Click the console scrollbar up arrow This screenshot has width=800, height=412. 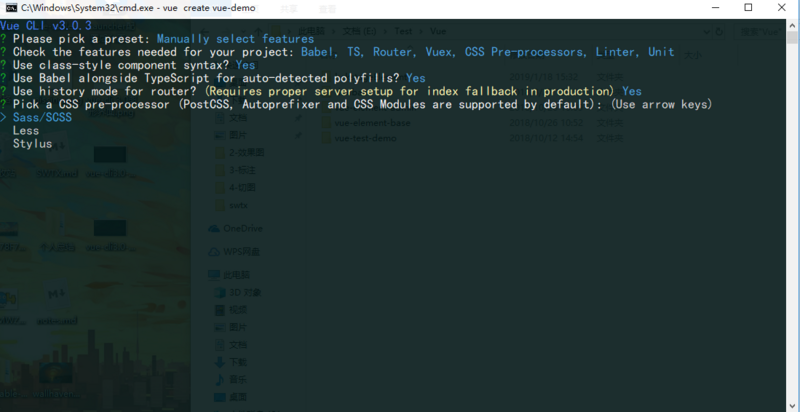[792, 25]
